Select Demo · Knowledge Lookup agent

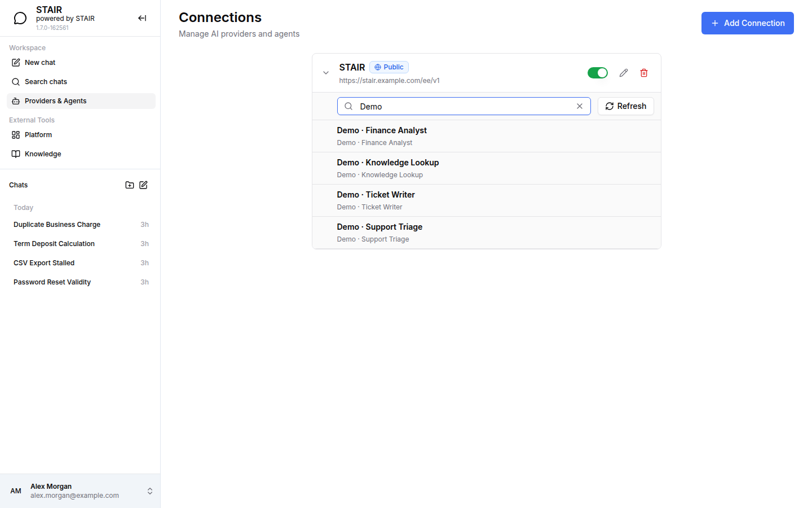point(487,168)
